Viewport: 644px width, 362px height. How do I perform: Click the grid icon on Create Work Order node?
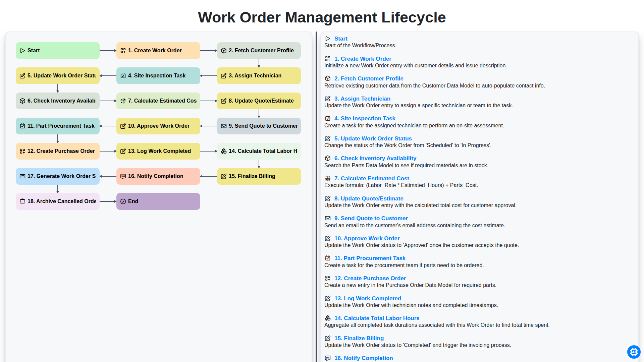123,51
